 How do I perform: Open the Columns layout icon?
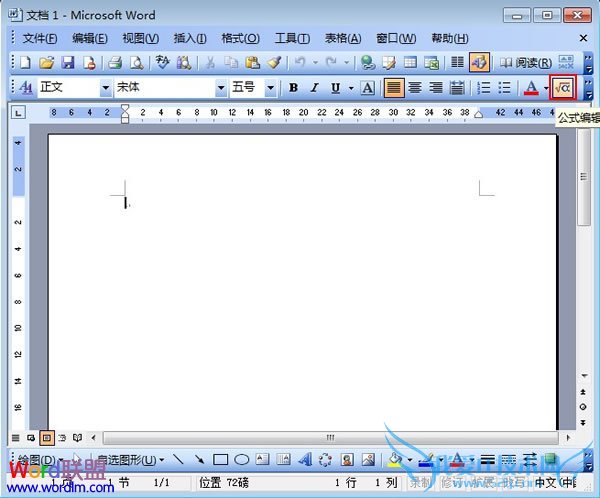457,62
